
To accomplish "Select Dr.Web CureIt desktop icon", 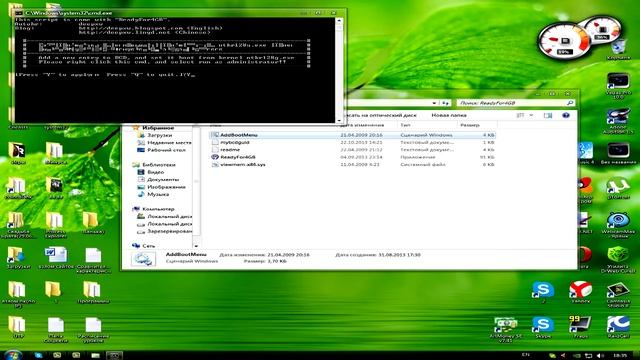I will coord(618,260).
